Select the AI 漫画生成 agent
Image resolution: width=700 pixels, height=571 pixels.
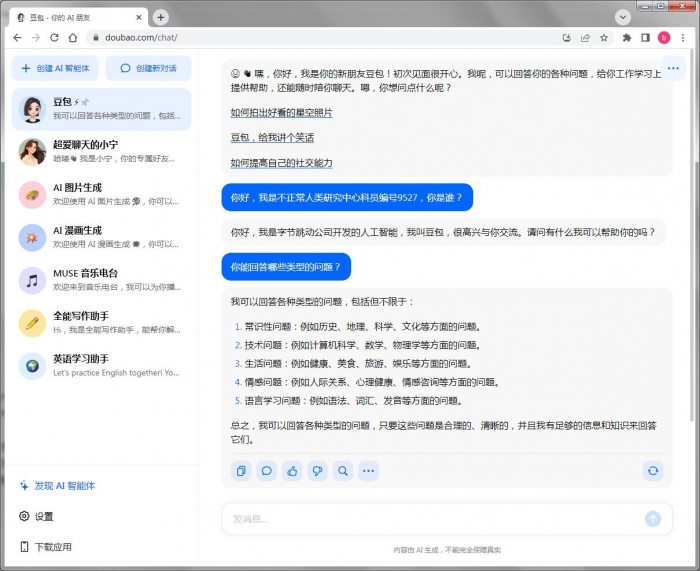101,238
